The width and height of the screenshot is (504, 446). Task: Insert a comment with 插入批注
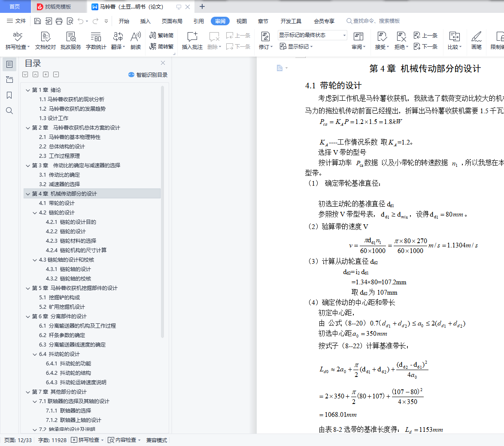click(x=192, y=40)
